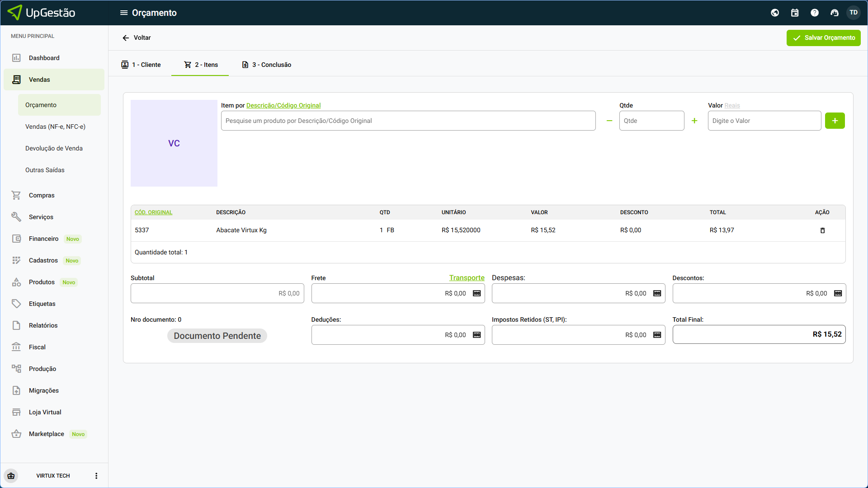Image resolution: width=868 pixels, height=488 pixels.
Task: Decrease quantity with minus stepper
Action: (x=609, y=121)
